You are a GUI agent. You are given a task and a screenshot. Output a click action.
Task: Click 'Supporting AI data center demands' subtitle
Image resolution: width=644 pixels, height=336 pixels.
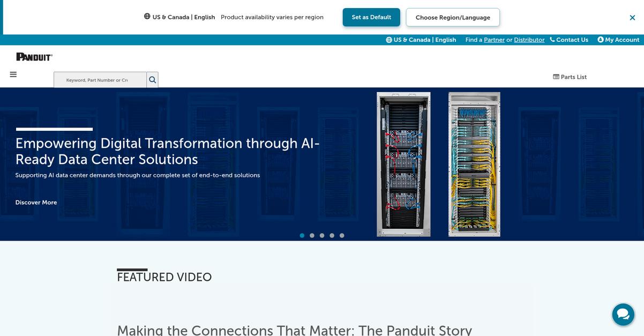tap(138, 175)
